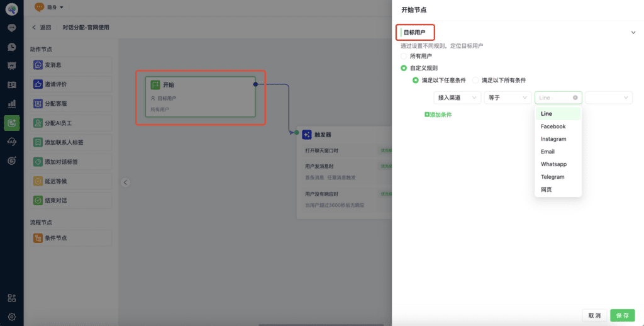This screenshot has width=644, height=326.
Task: Open the AI icon in sidebar
Action: click(11, 142)
